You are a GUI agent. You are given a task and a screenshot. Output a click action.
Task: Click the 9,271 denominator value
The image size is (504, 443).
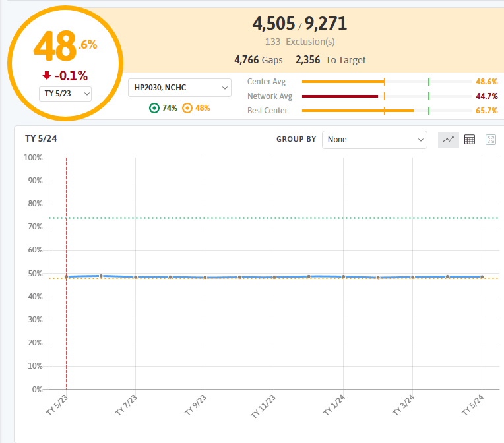pos(325,24)
